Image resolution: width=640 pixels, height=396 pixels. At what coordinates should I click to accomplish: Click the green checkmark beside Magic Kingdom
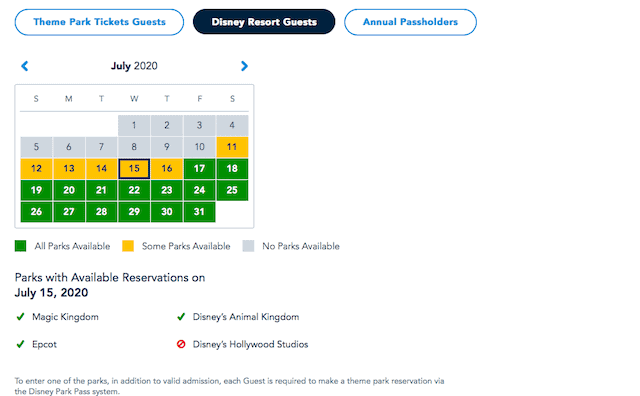[20, 317]
